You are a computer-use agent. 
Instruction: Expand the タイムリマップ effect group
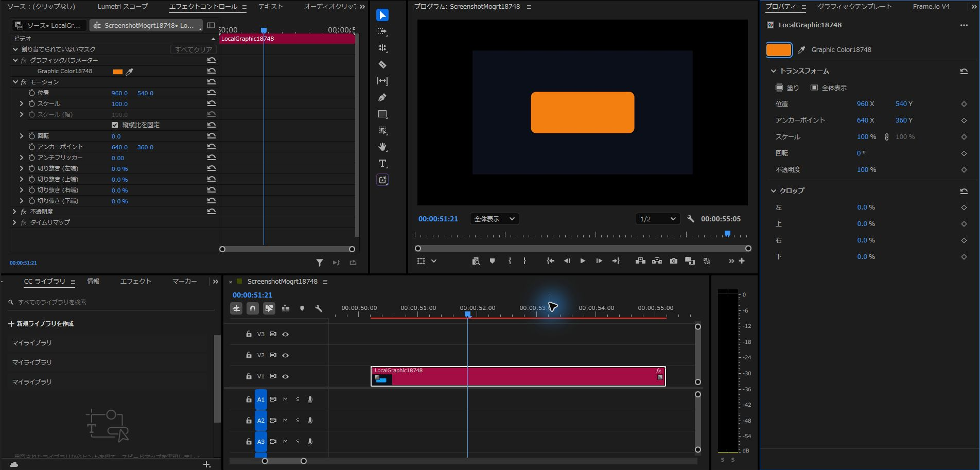(14, 222)
